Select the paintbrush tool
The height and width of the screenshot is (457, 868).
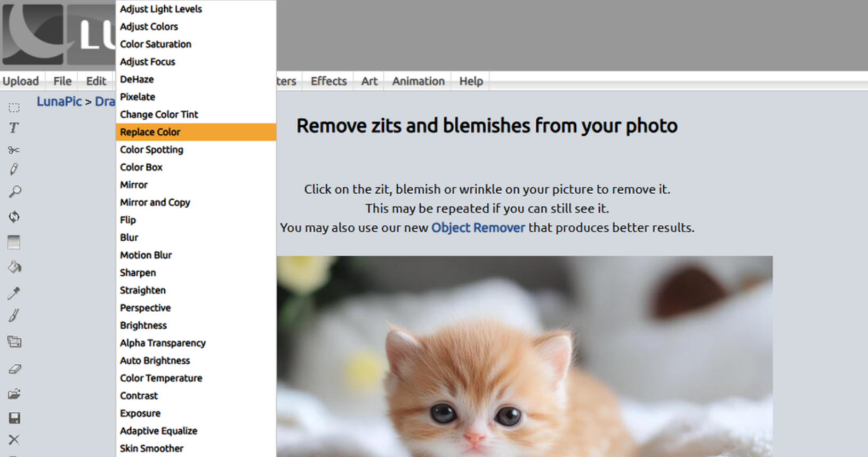14,316
